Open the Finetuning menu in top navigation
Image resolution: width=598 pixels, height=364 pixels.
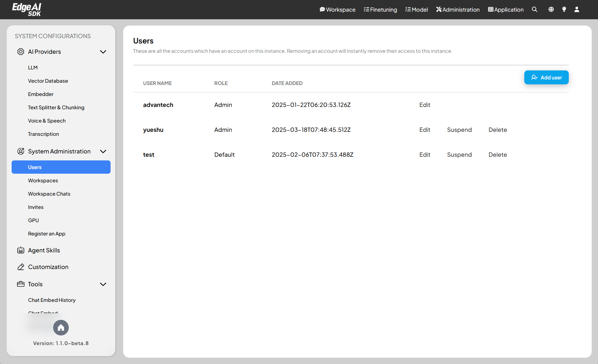(x=380, y=10)
